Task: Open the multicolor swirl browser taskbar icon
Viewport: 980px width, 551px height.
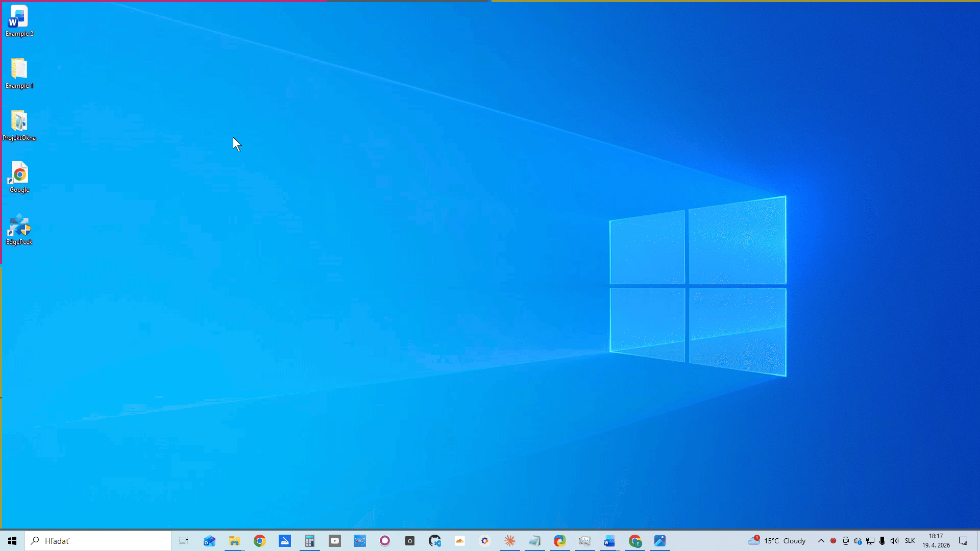Action: click(x=559, y=541)
